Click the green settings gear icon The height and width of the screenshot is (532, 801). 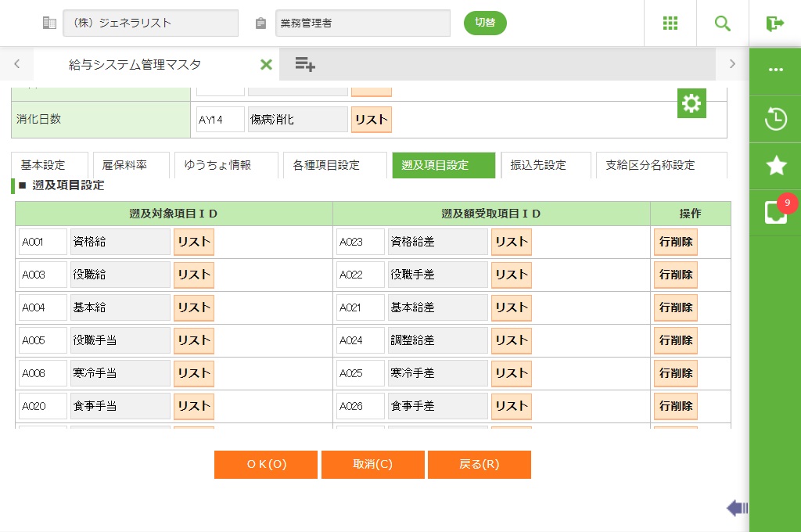691,103
